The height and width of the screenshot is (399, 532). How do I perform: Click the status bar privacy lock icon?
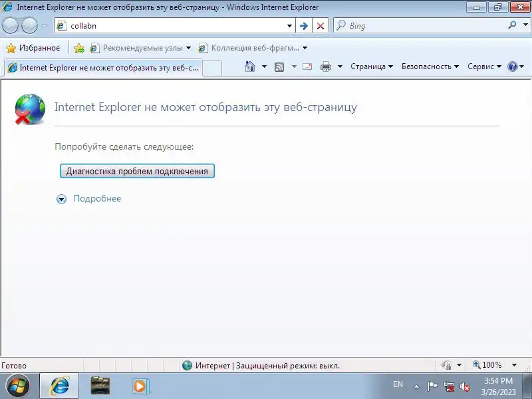(x=446, y=365)
